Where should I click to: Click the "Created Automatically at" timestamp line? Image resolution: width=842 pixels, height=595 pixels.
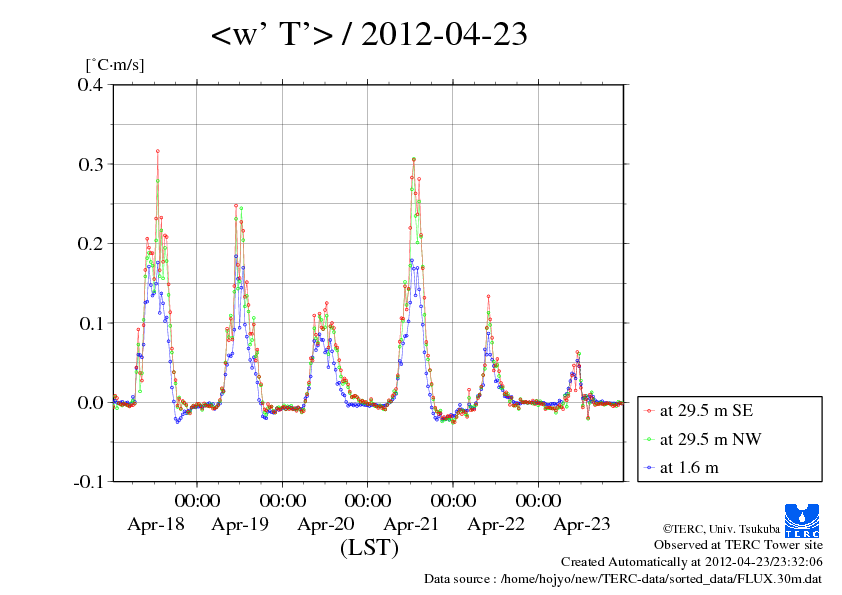(692, 562)
